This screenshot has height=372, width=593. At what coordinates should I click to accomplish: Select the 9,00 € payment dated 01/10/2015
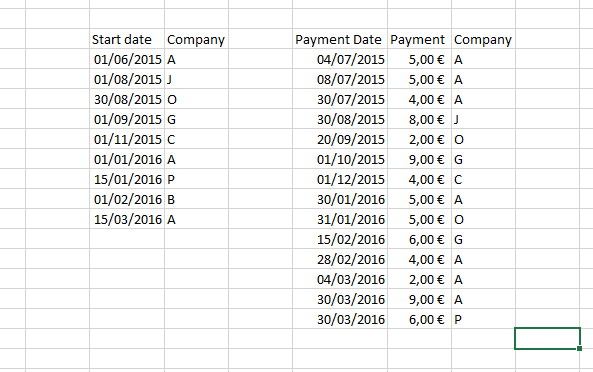pyautogui.click(x=419, y=160)
